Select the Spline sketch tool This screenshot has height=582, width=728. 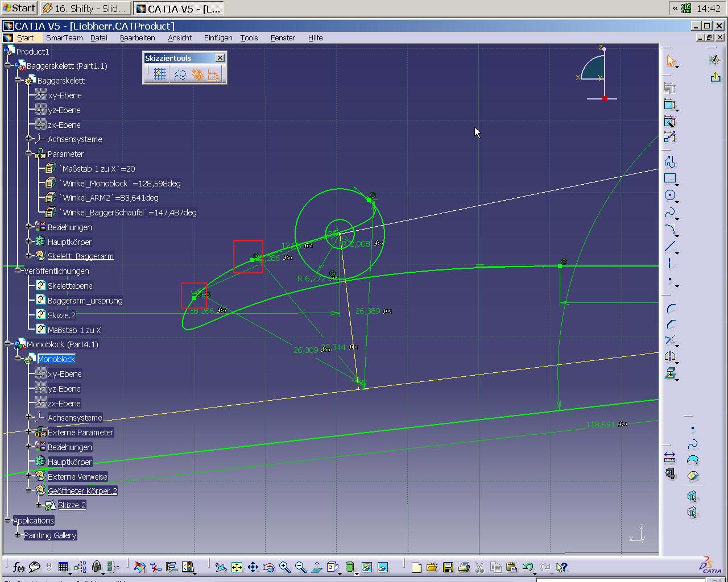coord(670,213)
